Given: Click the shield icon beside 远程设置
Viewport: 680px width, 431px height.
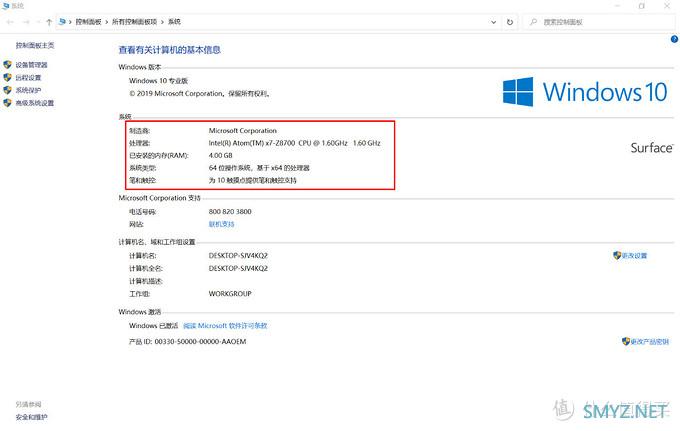Looking at the screenshot, I should 7,77.
